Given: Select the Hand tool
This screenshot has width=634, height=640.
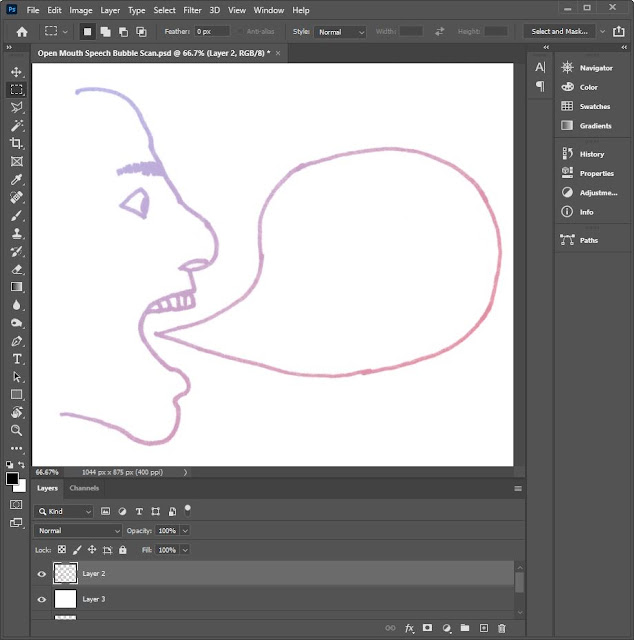Looking at the screenshot, I should coord(16,412).
